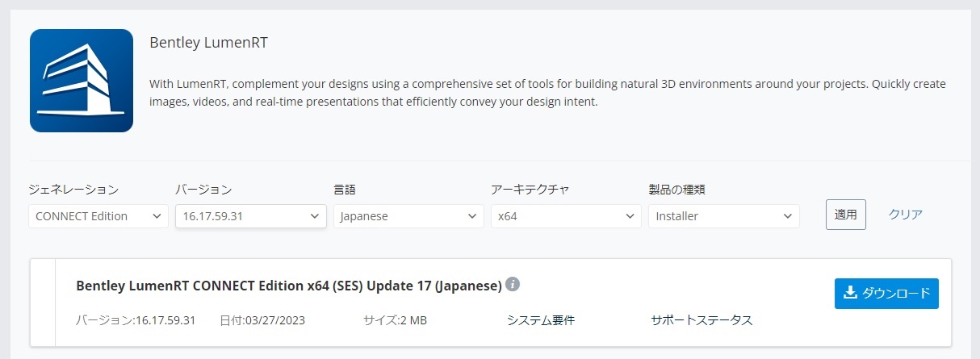This screenshot has width=980, height=359.
Task: Open the ジェネレーション dropdown showing CONNECT Edition
Action: 98,216
